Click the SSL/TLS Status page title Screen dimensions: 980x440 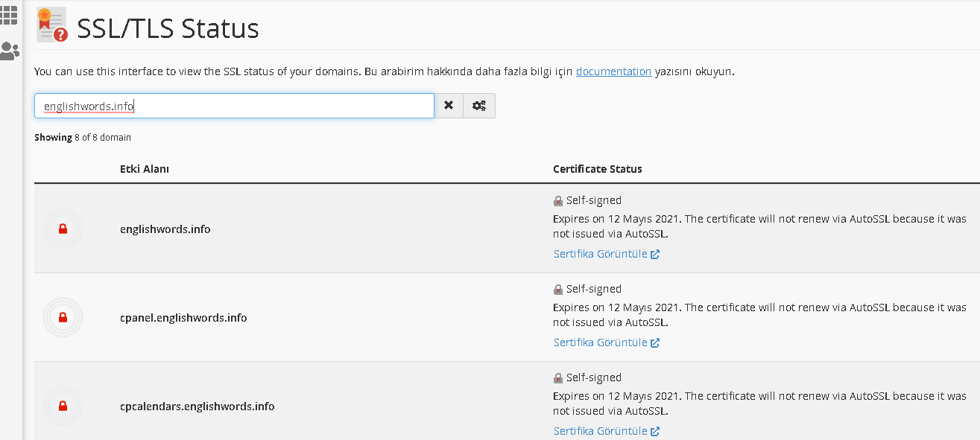click(x=168, y=28)
